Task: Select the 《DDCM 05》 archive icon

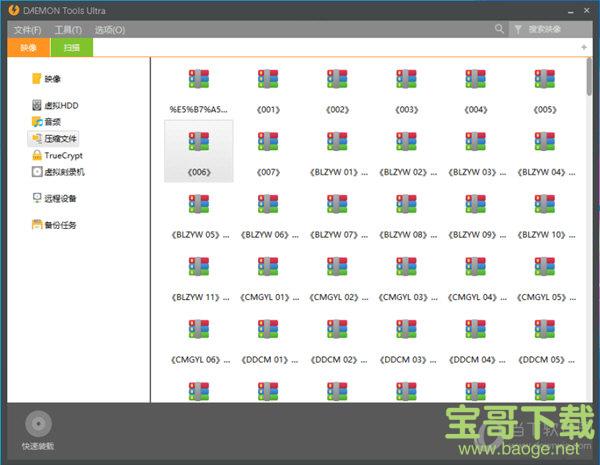Action: coord(545,329)
